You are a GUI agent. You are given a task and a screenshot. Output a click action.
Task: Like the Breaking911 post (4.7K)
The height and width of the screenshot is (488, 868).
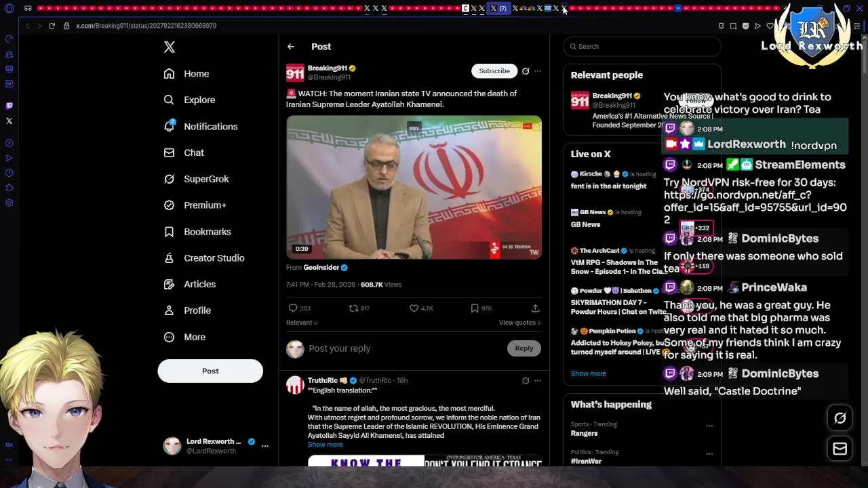tap(414, 308)
